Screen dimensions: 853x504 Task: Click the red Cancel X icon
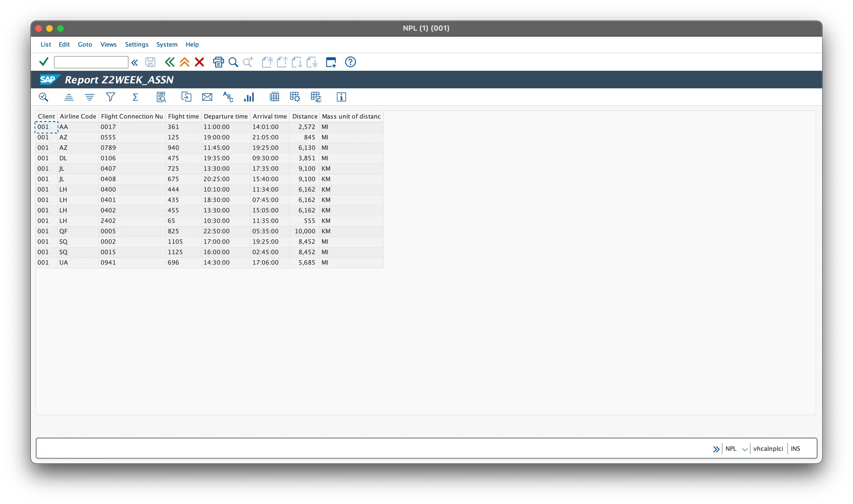[200, 62]
